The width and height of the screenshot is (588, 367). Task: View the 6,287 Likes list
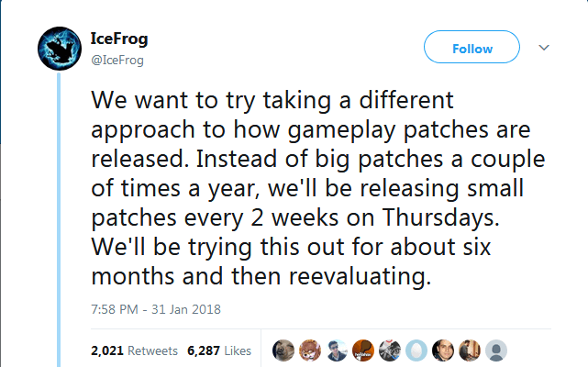[218, 350]
